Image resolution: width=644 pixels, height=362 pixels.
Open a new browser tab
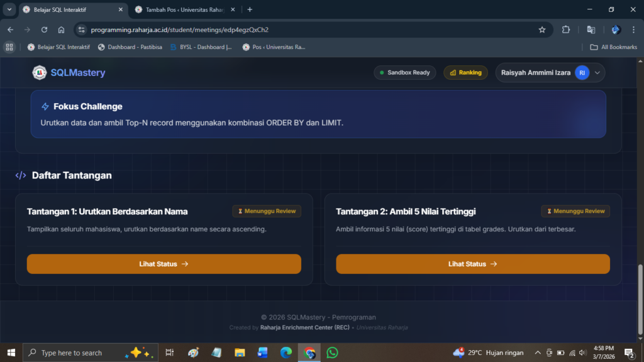pyautogui.click(x=250, y=9)
